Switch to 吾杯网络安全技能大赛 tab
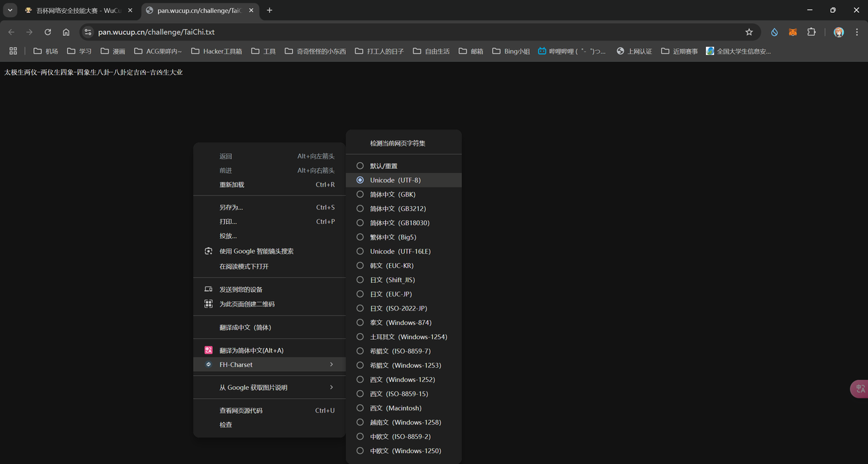Screen dimensions: 868x464 pos(79,10)
